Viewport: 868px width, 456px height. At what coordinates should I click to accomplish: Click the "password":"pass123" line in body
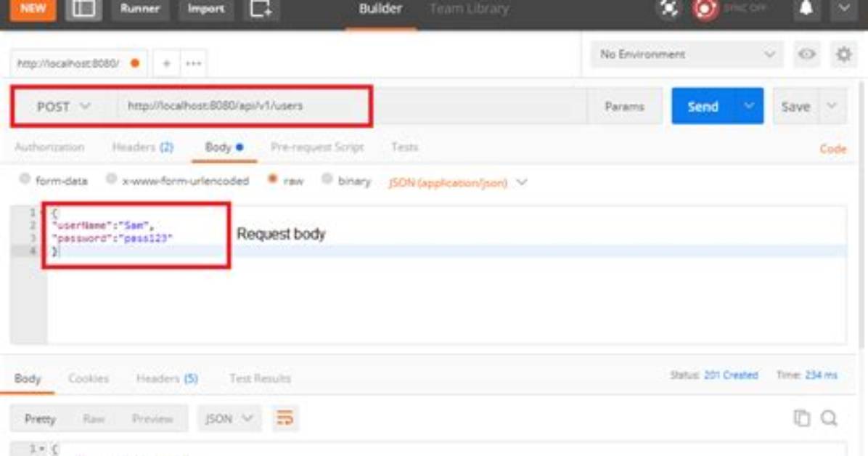point(112,238)
